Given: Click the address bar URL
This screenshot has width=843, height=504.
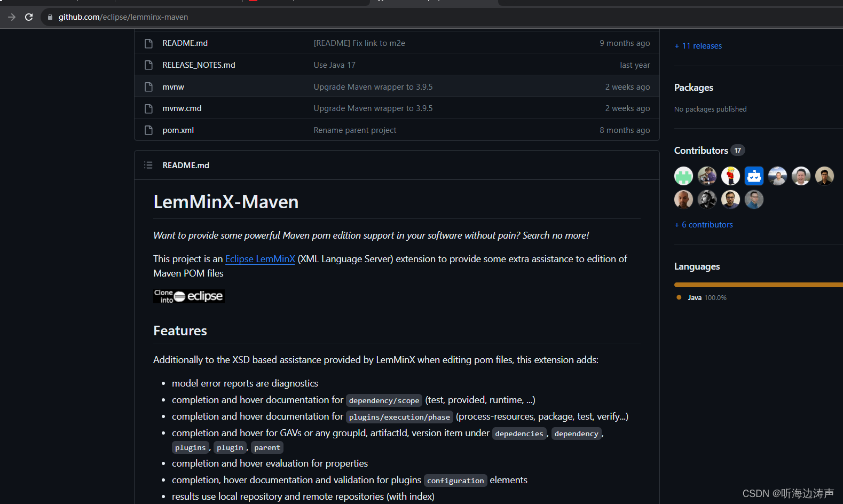Looking at the screenshot, I should click(x=123, y=17).
